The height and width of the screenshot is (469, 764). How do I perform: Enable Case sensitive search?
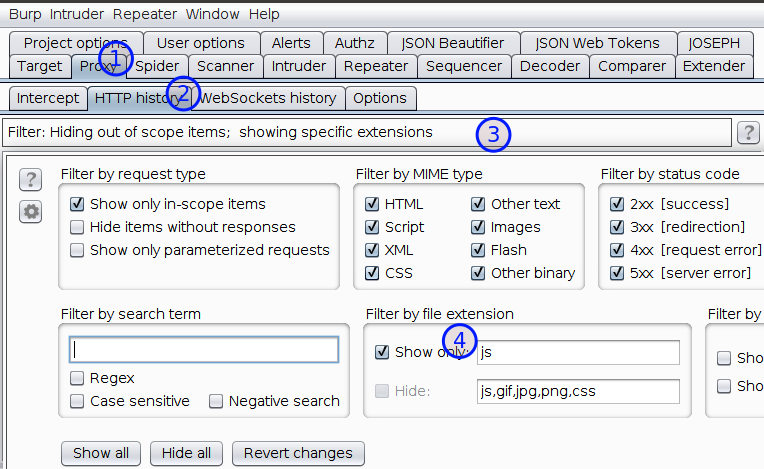77,401
